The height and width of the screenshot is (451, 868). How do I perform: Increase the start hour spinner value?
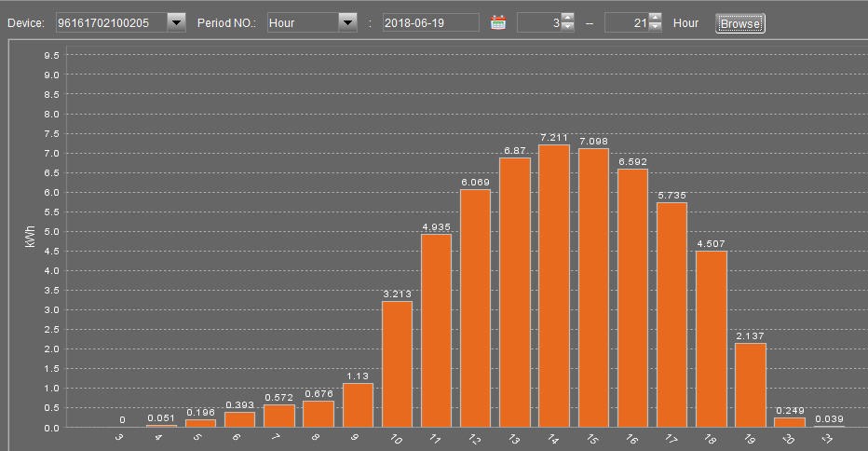(568, 19)
